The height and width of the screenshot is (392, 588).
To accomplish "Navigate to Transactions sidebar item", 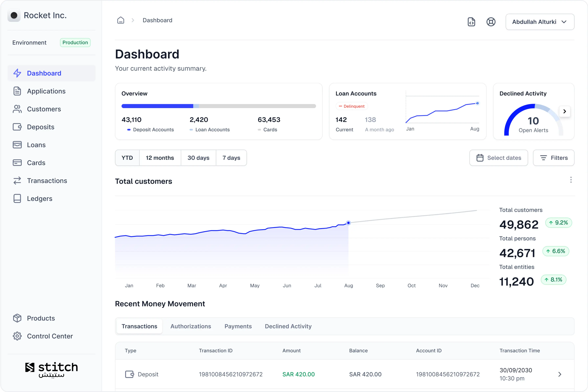I will click(x=47, y=180).
